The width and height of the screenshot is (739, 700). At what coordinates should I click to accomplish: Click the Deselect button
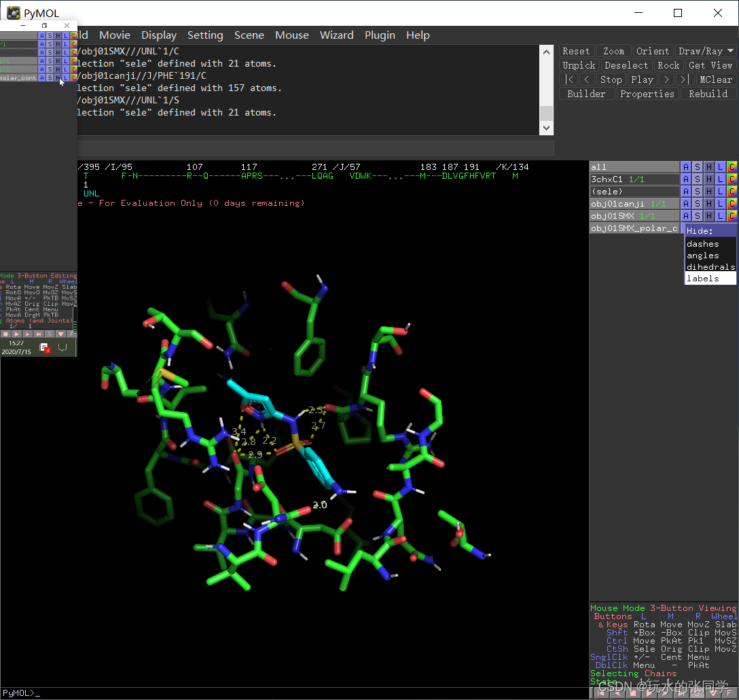tap(626, 65)
